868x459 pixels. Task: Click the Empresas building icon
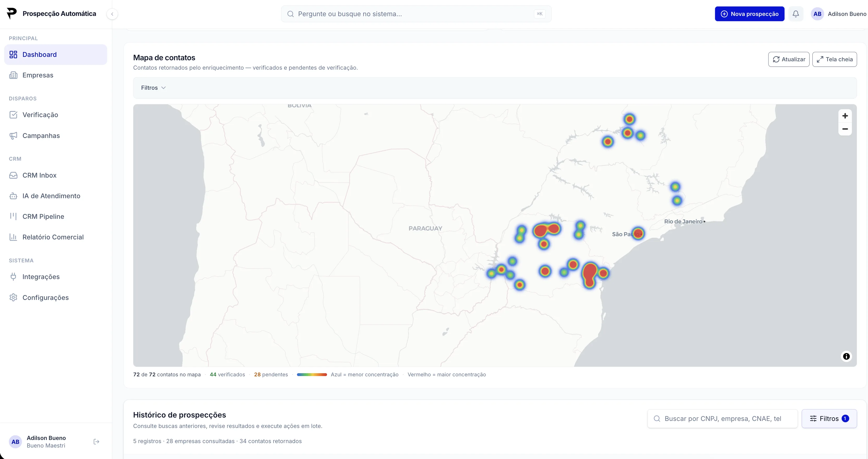point(13,75)
